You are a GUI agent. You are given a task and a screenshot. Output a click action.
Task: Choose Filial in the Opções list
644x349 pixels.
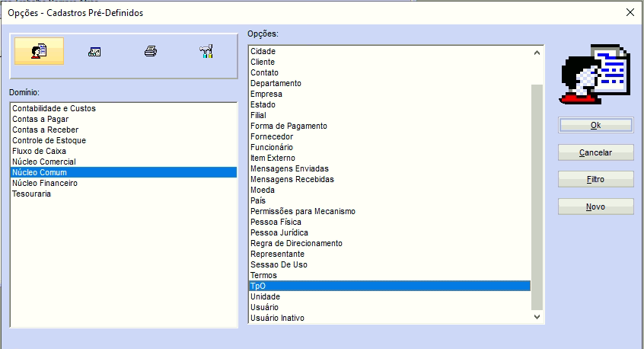[390, 116]
